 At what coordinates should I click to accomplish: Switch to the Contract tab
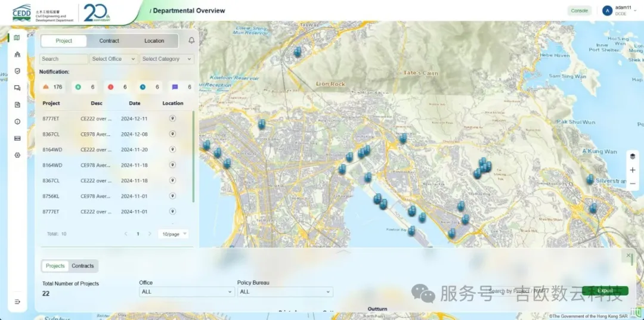pos(109,41)
